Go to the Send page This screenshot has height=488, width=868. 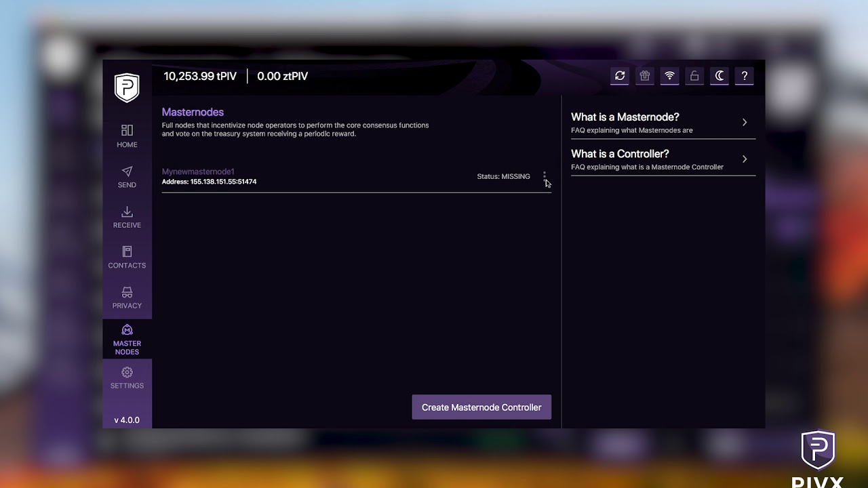coord(127,177)
